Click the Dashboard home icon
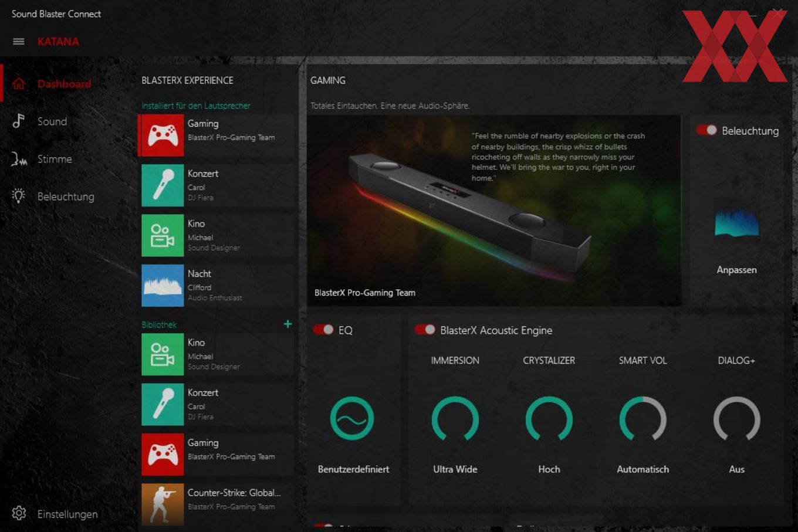 [x=19, y=84]
